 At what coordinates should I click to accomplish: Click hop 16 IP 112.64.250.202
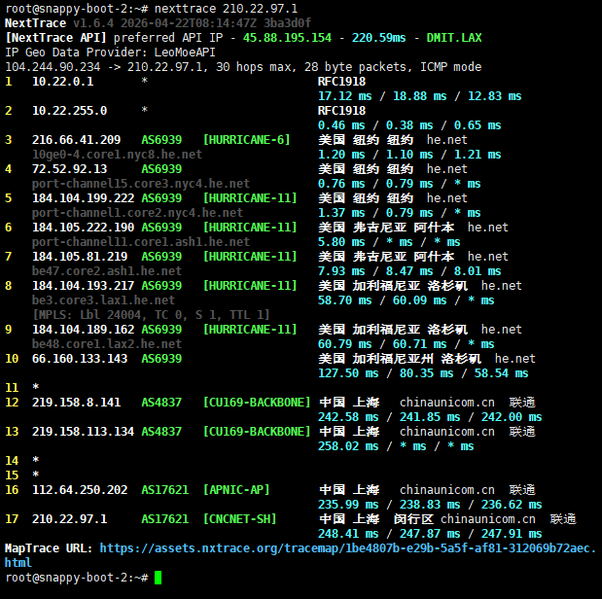(79, 490)
